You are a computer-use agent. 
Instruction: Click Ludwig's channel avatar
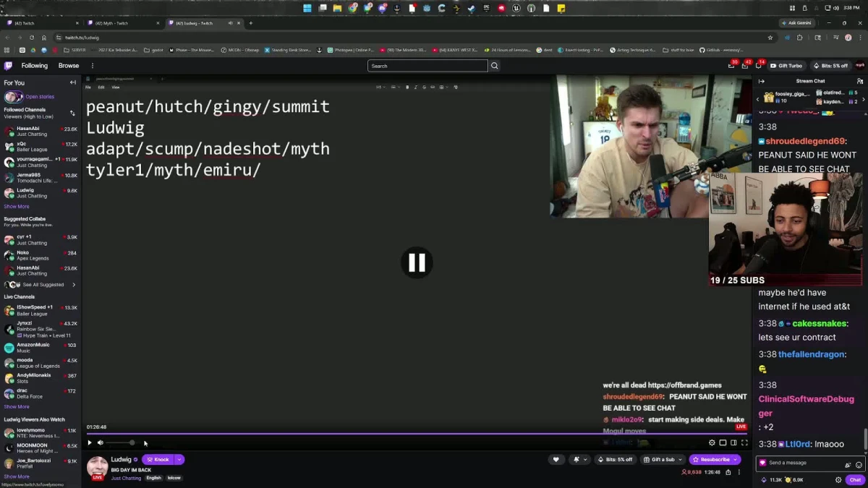[x=97, y=467]
